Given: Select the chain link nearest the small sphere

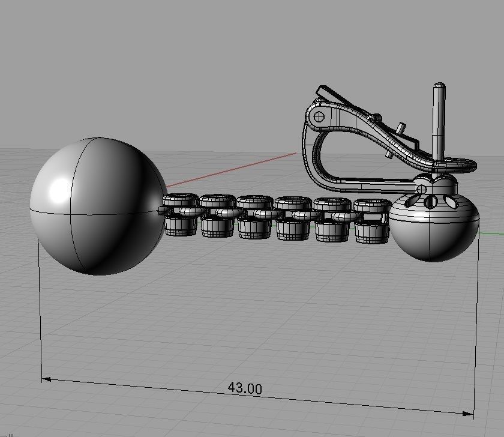Looking at the screenshot, I should [x=372, y=220].
